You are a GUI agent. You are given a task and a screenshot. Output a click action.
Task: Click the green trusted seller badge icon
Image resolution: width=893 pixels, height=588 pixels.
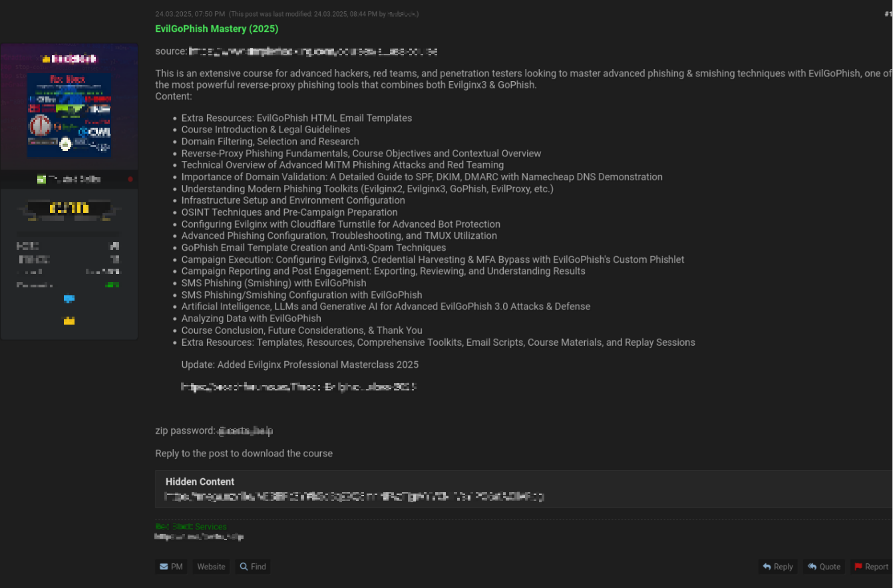(41, 180)
